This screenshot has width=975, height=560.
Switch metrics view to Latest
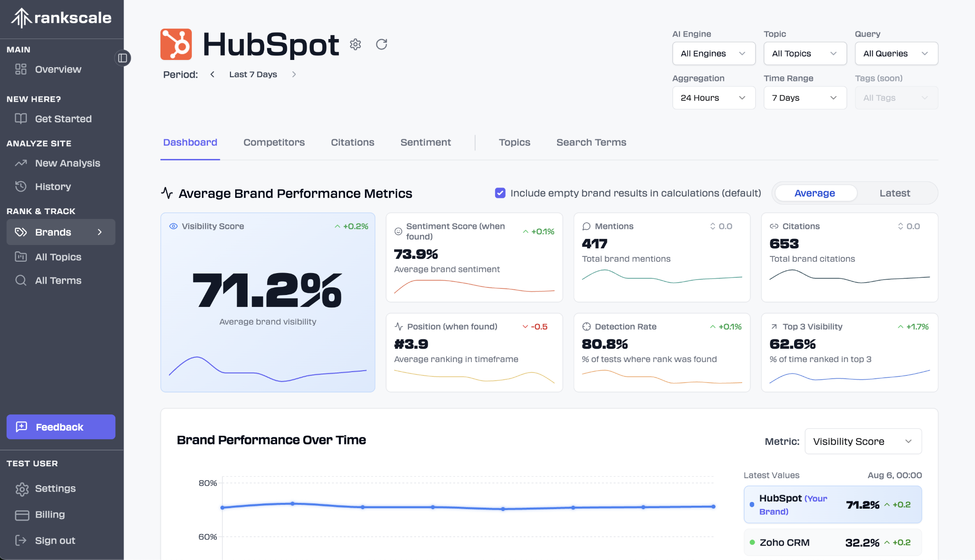click(894, 193)
